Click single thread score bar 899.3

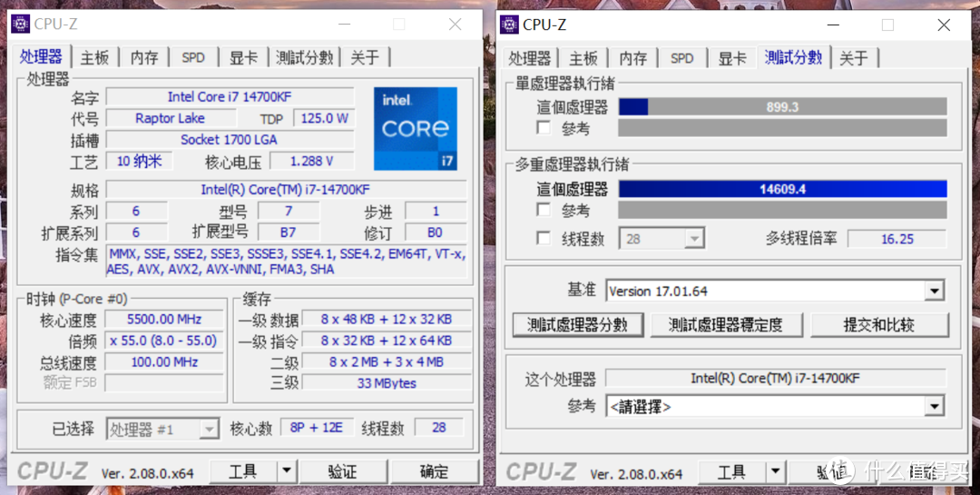782,107
